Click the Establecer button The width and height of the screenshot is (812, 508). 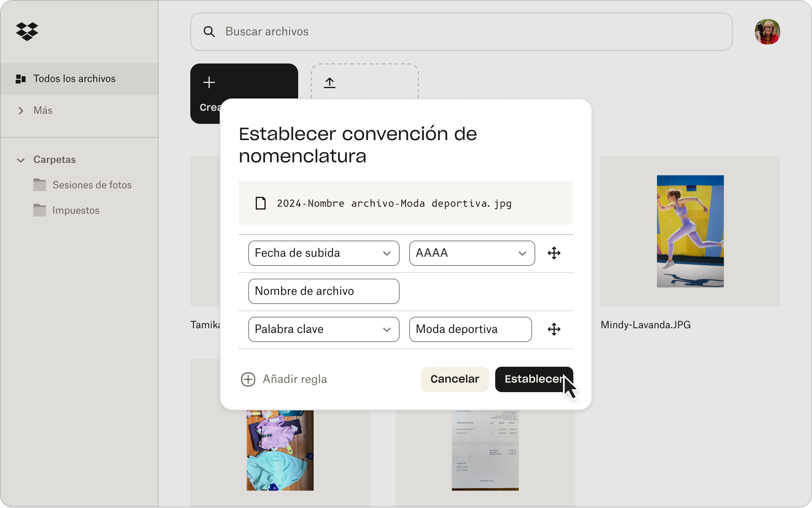tap(534, 379)
